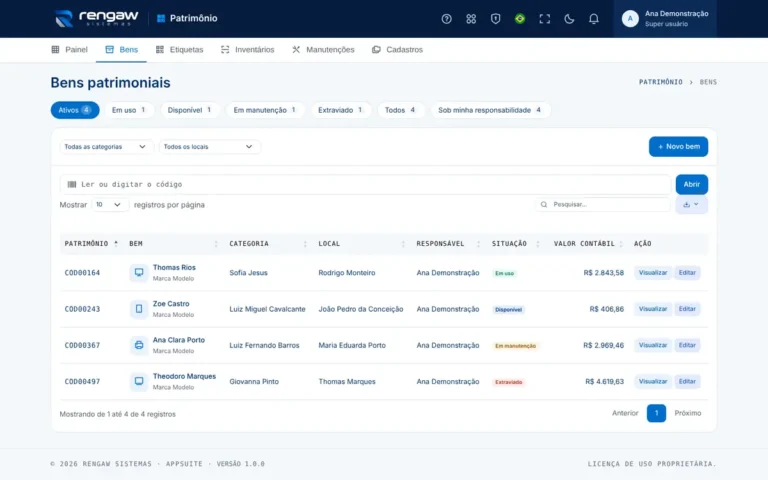This screenshot has width=768, height=480.
Task: Open the export download dropdown
Action: [691, 204]
